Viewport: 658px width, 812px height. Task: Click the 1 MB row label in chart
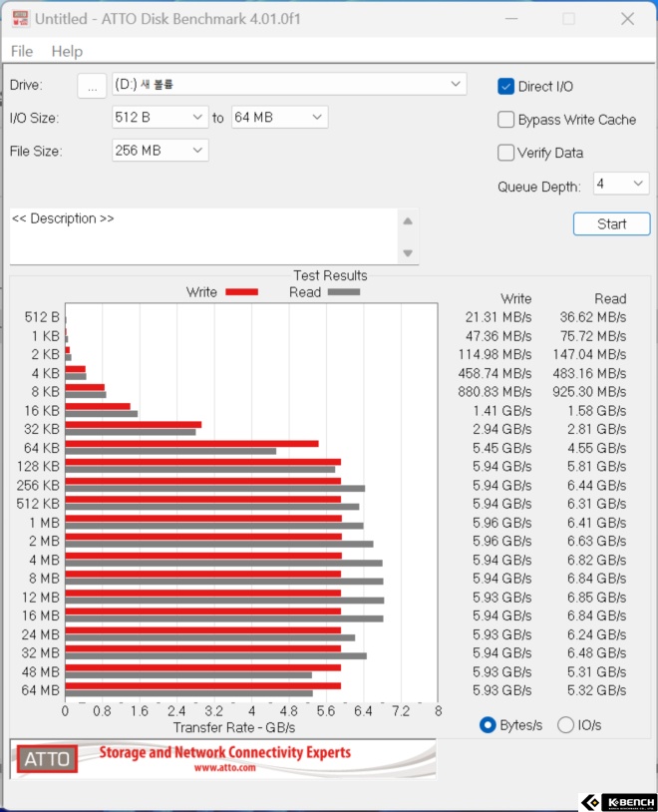(x=45, y=523)
